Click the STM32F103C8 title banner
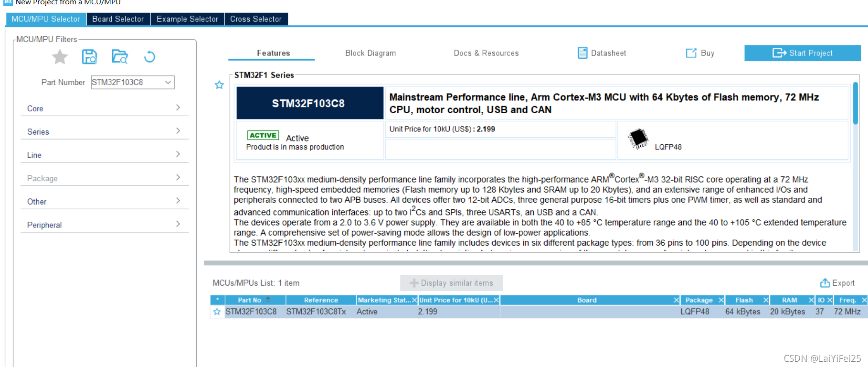 (310, 103)
